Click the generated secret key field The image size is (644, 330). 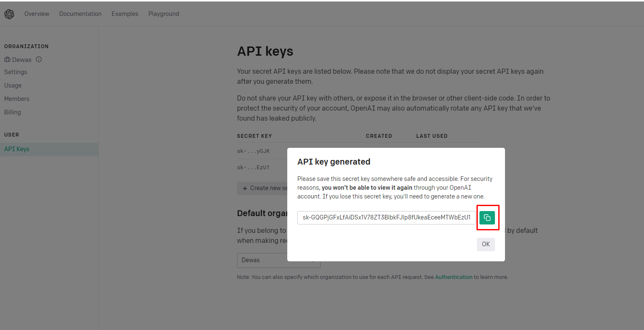pyautogui.click(x=386, y=217)
